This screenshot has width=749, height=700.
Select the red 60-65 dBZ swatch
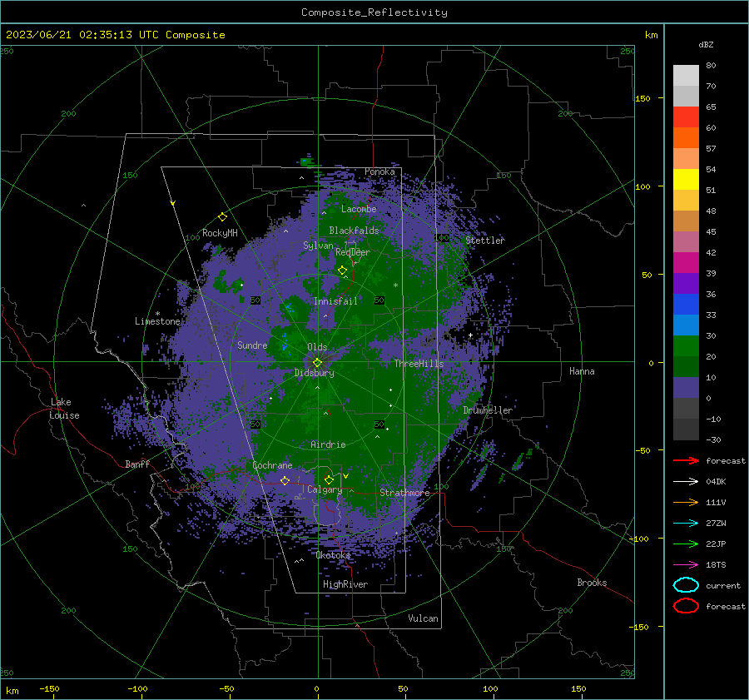[x=686, y=117]
